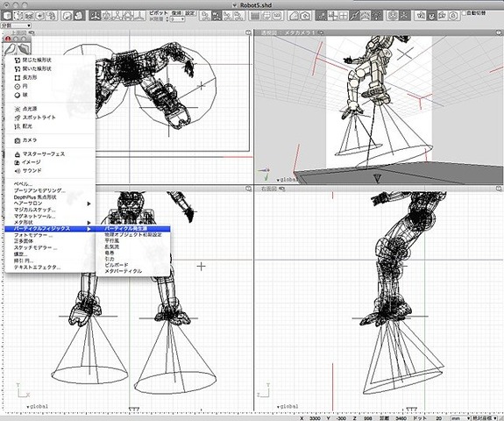
Task: Click title dropdown arrow beside Robot5.shd
Action: [x=234, y=5]
